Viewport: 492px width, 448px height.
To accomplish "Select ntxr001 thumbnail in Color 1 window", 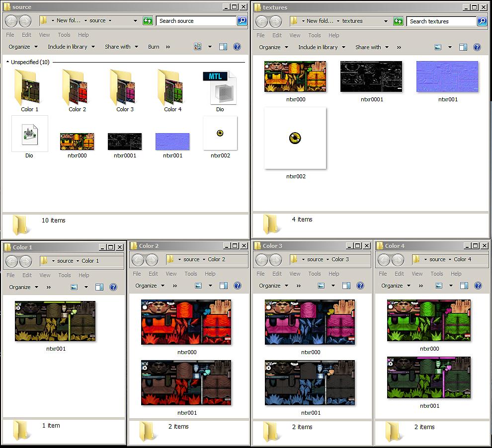I will point(55,321).
